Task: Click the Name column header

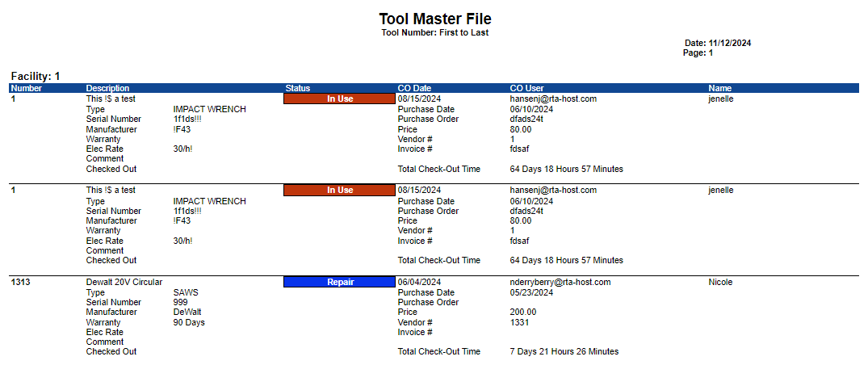Action: [720, 88]
